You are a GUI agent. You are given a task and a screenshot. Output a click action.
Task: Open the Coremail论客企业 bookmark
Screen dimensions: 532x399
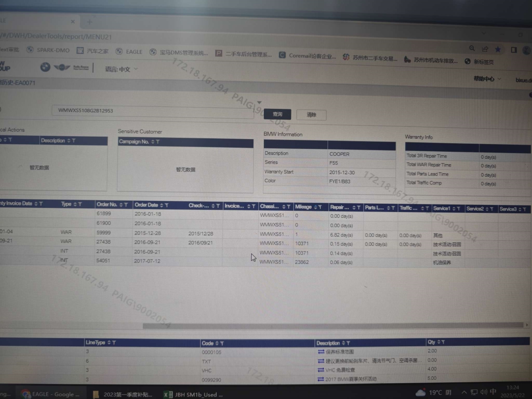point(308,56)
